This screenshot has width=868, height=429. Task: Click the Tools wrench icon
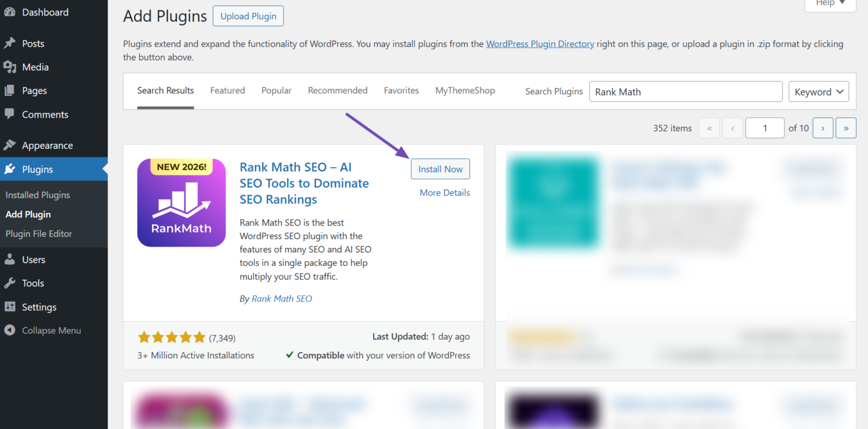[9, 283]
